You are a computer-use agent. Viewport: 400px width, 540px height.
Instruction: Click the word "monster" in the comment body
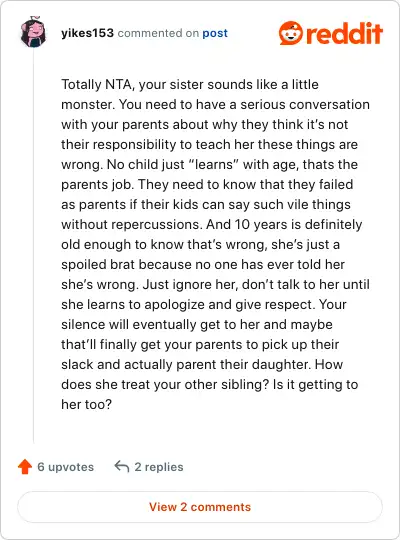click(87, 104)
